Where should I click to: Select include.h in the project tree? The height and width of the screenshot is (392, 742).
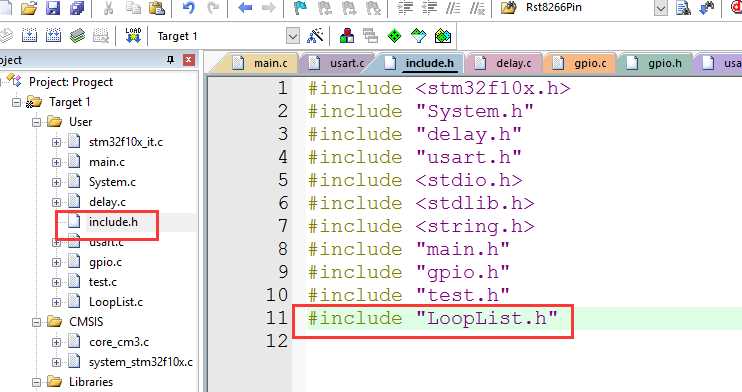pos(114,222)
